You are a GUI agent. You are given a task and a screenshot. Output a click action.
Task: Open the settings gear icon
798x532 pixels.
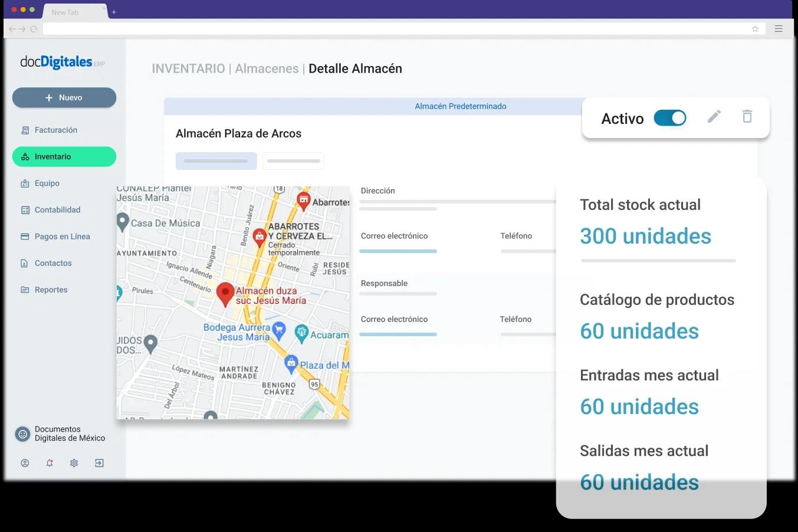coord(74,463)
